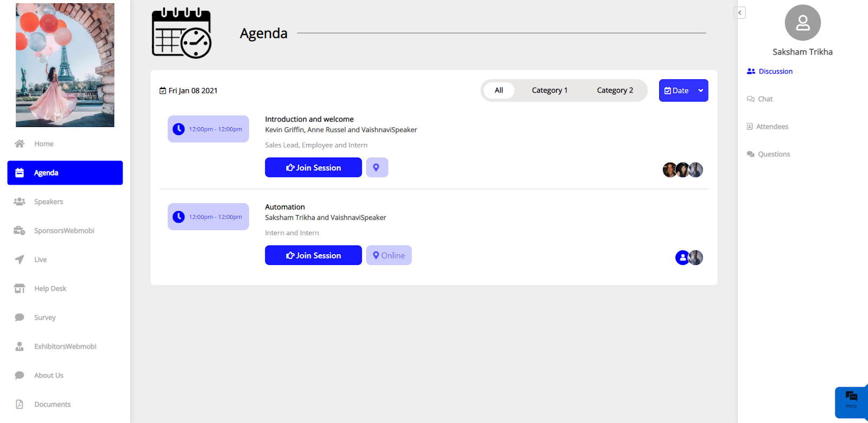Screen dimensions: 868x423
Task: Open the Automation session title
Action: (x=285, y=207)
